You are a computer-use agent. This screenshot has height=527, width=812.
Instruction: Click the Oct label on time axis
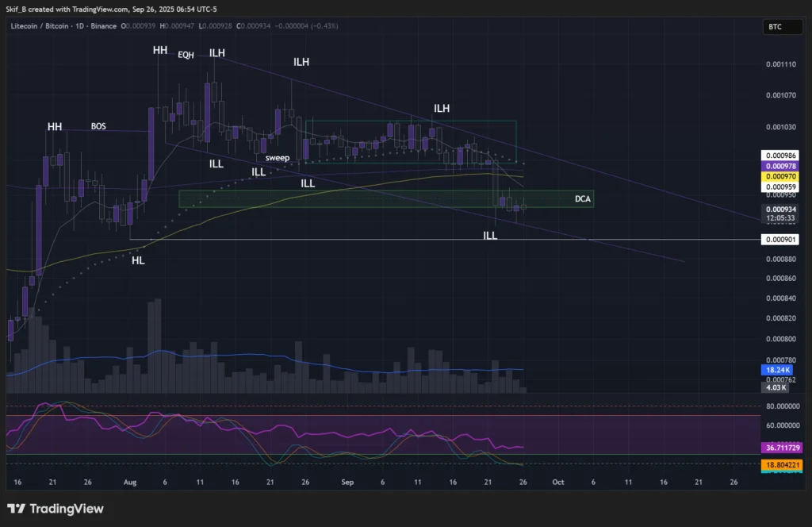coord(558,483)
